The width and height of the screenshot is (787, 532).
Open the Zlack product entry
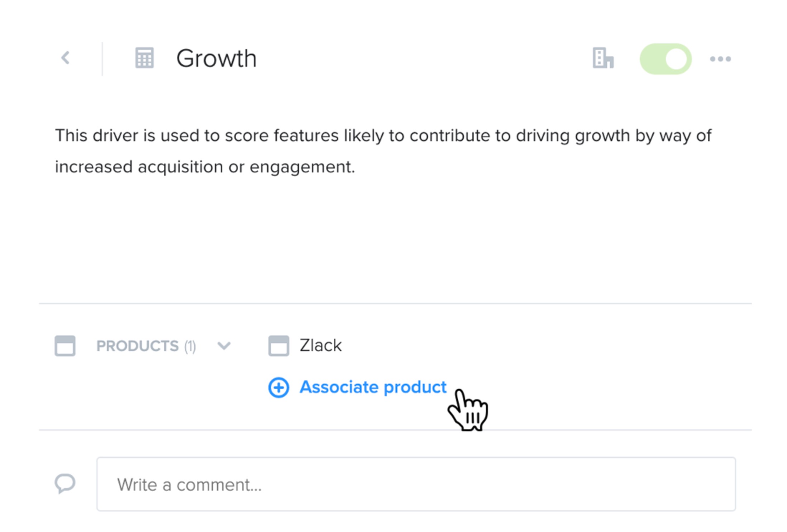coord(320,346)
